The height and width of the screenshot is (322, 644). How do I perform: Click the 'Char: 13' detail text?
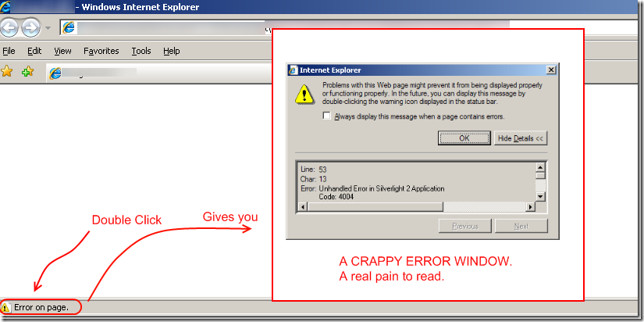[x=313, y=179]
